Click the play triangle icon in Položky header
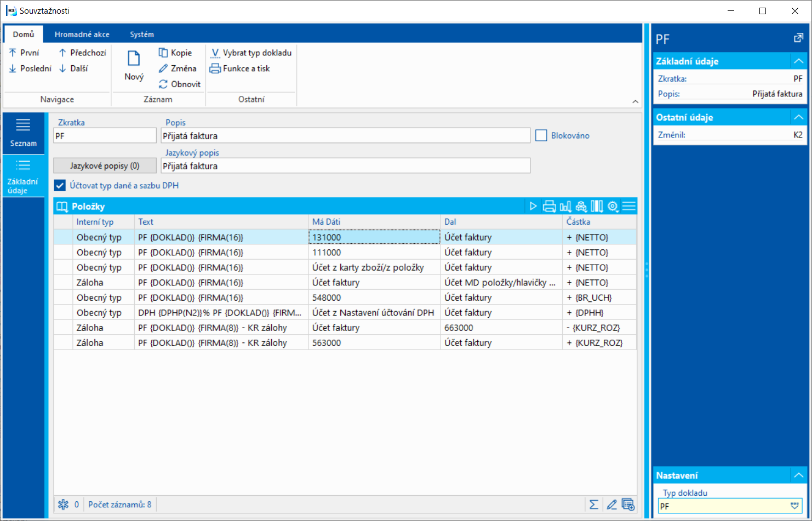The width and height of the screenshot is (812, 521). pyautogui.click(x=533, y=207)
